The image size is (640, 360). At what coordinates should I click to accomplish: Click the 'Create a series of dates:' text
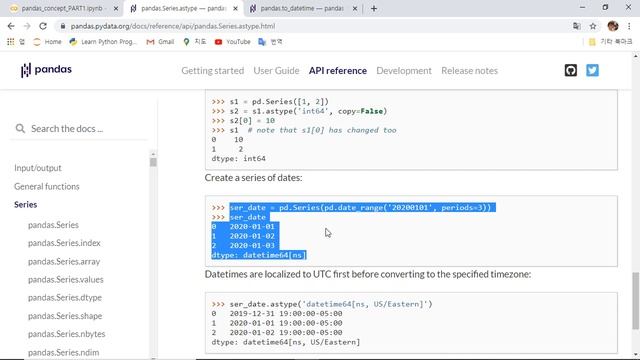[x=253, y=178]
